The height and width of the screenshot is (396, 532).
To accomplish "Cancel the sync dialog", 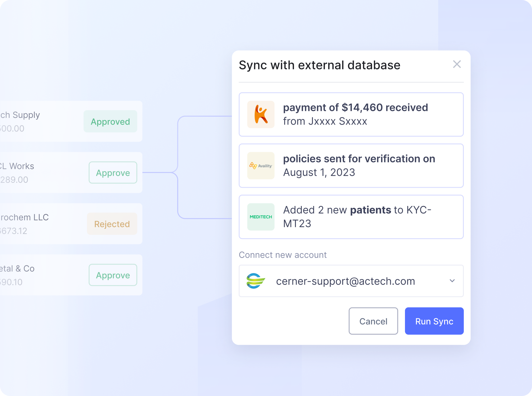I will tap(373, 321).
